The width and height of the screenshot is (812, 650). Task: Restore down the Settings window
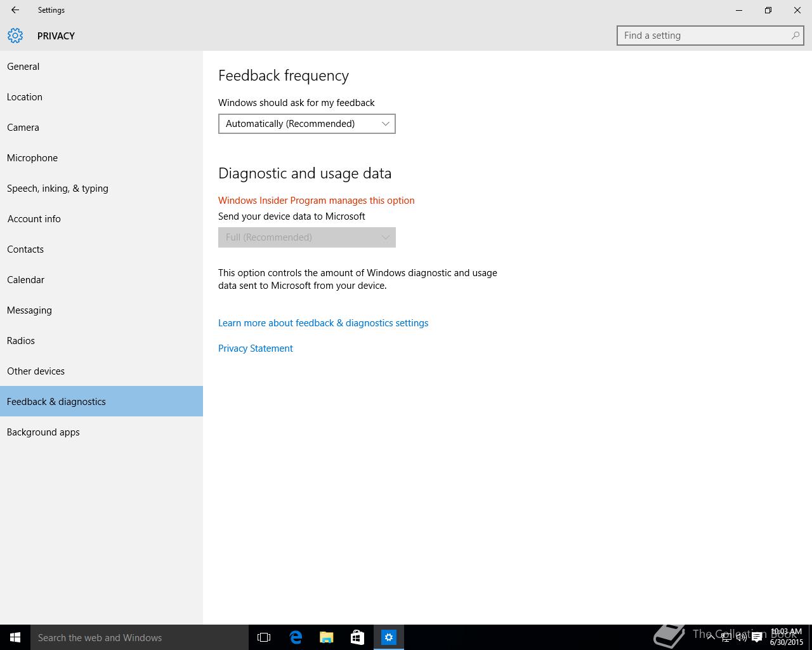(768, 10)
